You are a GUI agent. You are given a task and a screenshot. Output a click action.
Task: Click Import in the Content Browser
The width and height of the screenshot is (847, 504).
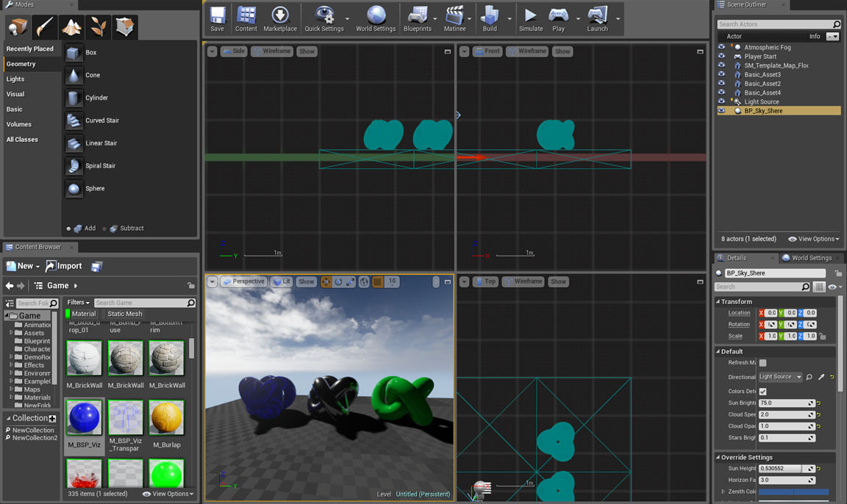click(x=64, y=266)
